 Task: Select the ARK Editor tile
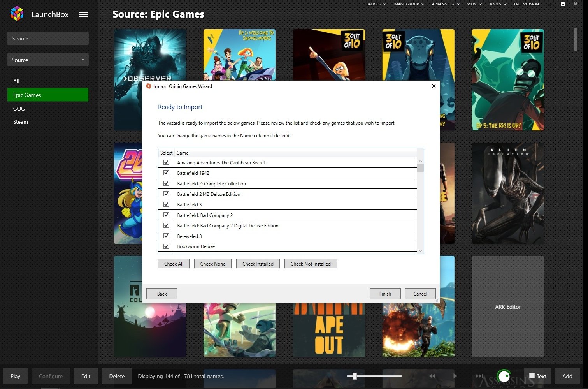[508, 306]
